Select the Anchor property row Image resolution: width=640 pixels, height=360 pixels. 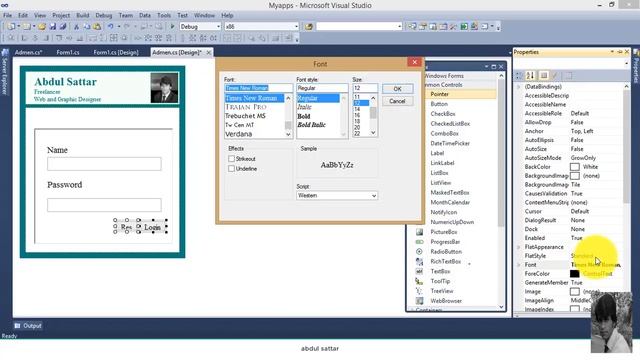click(571, 131)
